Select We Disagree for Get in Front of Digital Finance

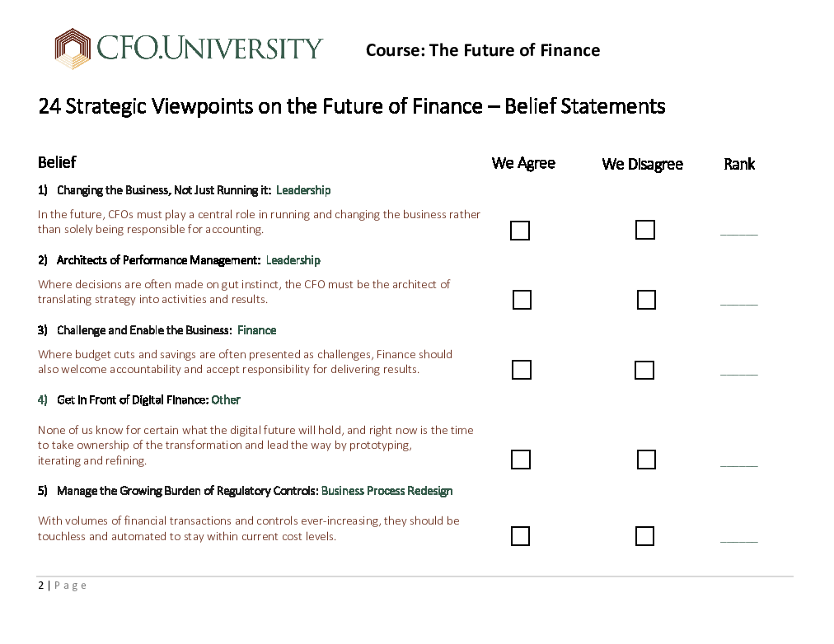click(x=646, y=460)
